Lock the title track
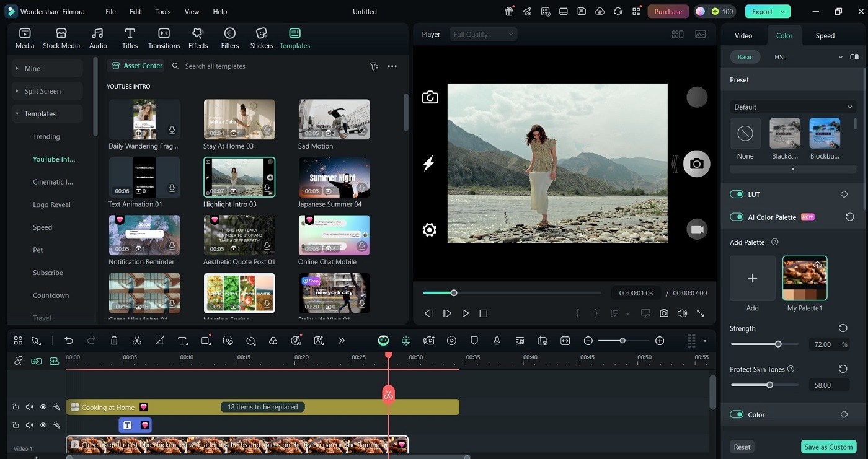The height and width of the screenshot is (459, 868). pos(15,425)
